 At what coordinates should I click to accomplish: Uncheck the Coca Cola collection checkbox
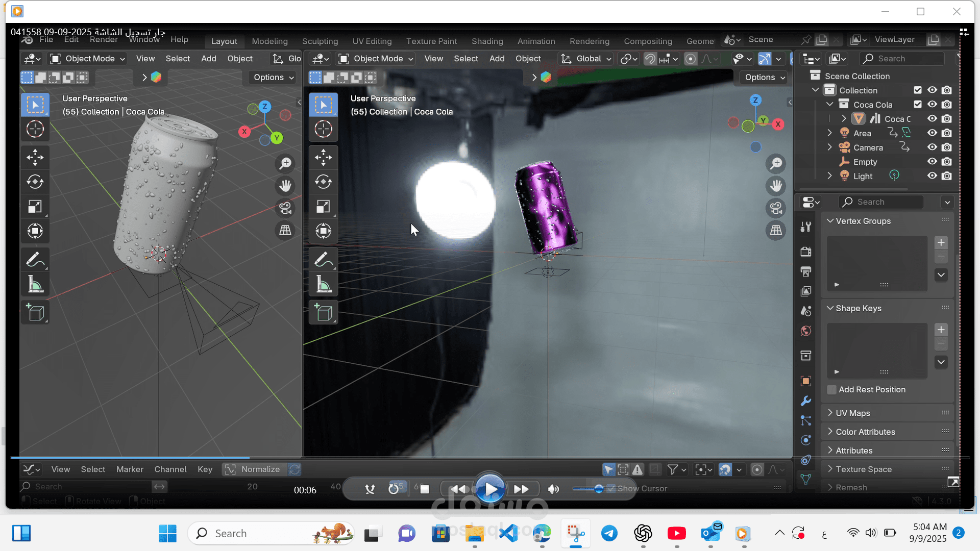point(918,105)
